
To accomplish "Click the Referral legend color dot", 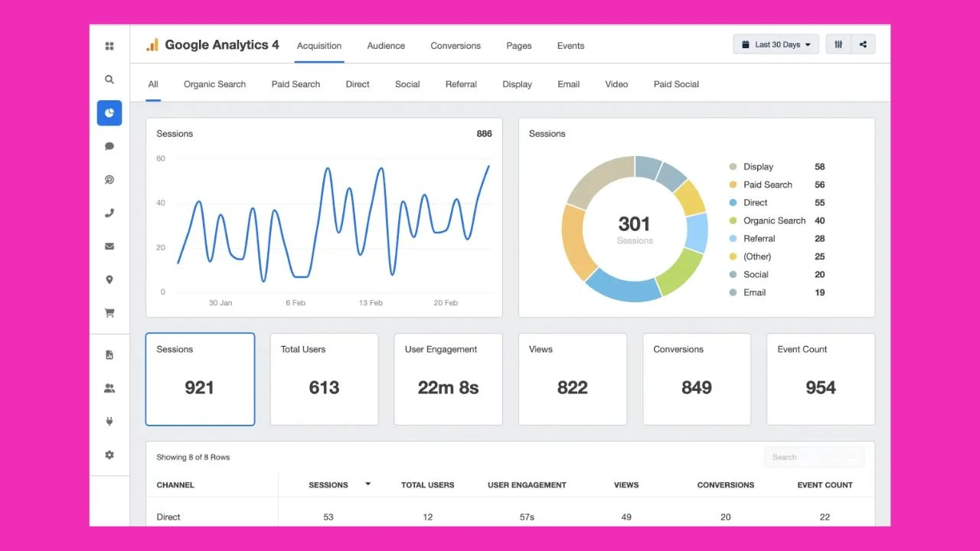I will click(733, 239).
